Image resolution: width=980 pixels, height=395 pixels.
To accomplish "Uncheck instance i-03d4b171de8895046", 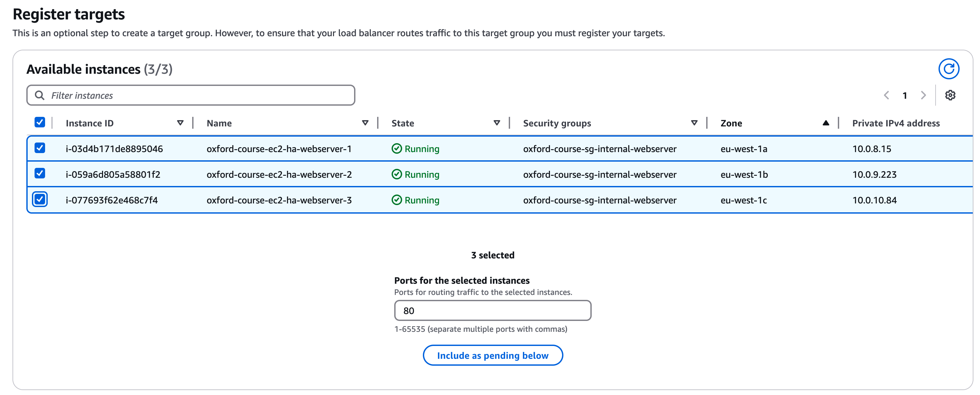I will [x=39, y=148].
